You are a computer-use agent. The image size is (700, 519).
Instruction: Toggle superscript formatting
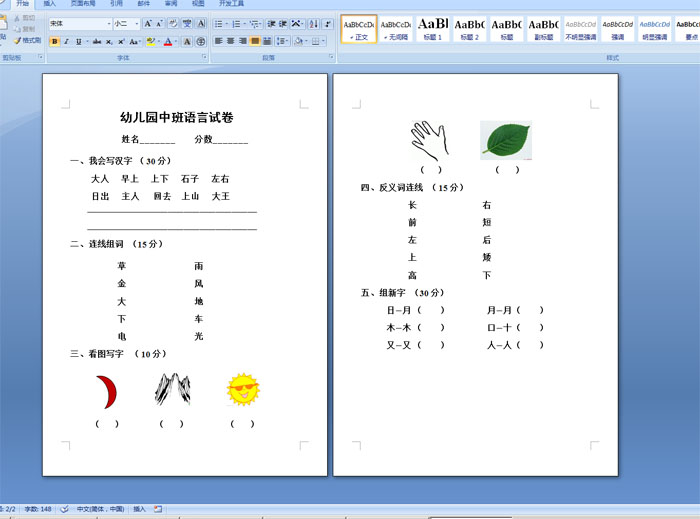coord(121,42)
